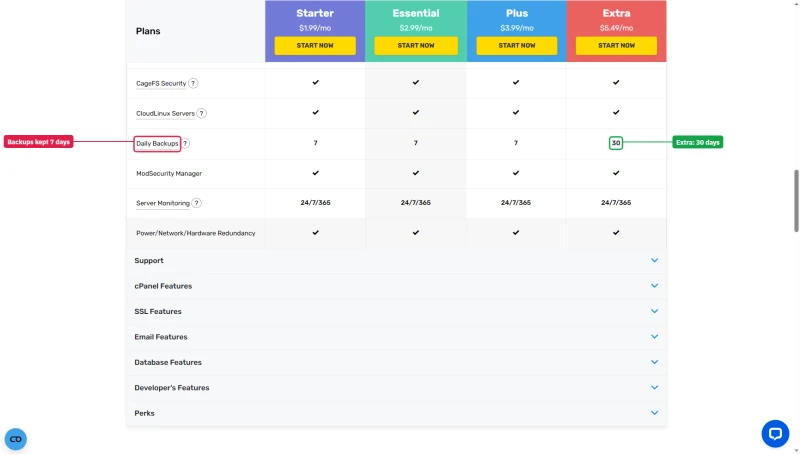
Task: Click the Daily Backups feature label
Action: [157, 143]
